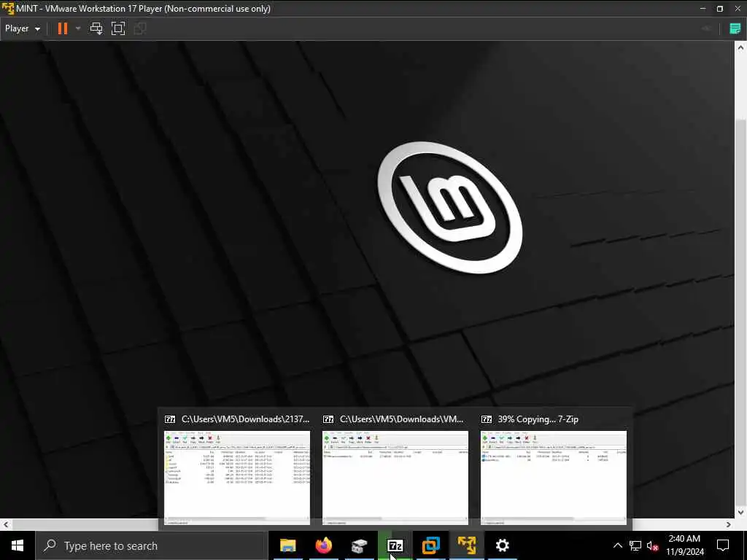Open the Windows Start menu
Screen dimensions: 747x560
click(x=18, y=545)
